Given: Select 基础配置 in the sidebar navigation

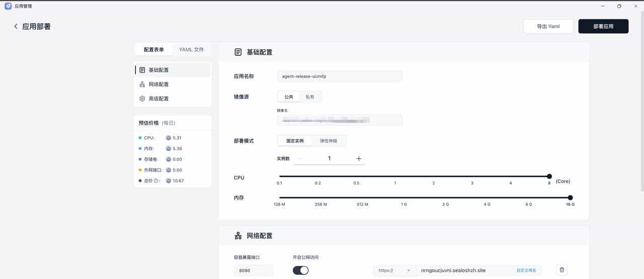Looking at the screenshot, I should (x=173, y=70).
